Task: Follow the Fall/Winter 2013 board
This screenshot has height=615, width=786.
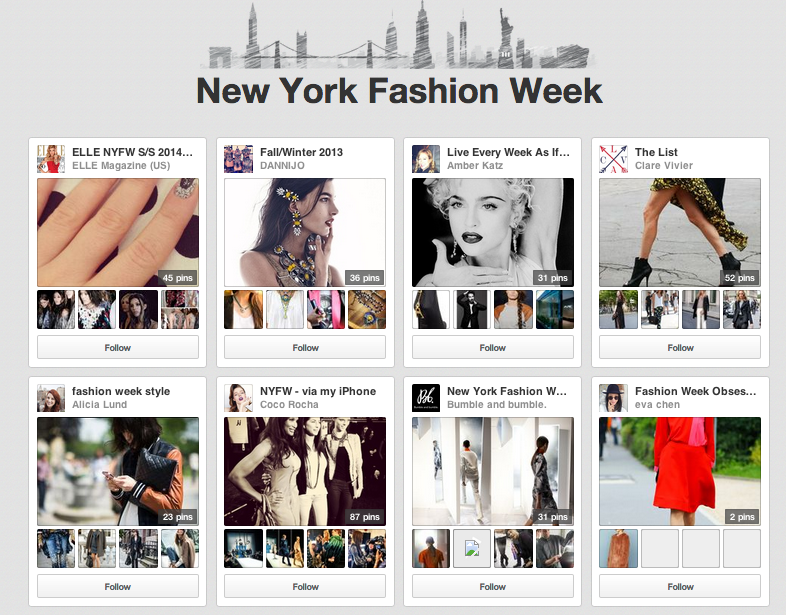Action: coord(305,347)
